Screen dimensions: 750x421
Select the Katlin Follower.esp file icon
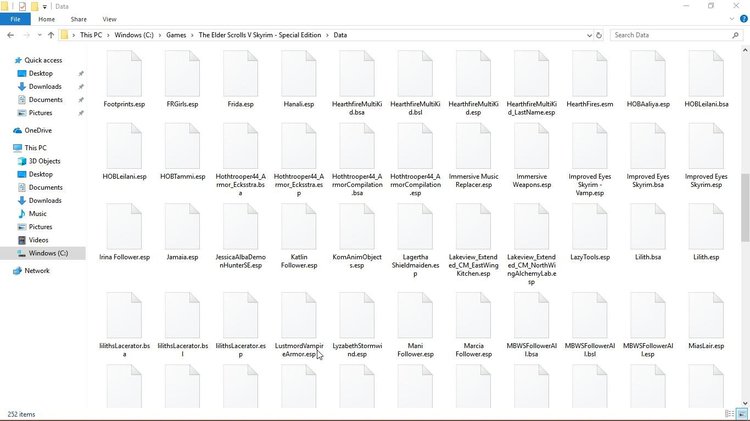(299, 227)
